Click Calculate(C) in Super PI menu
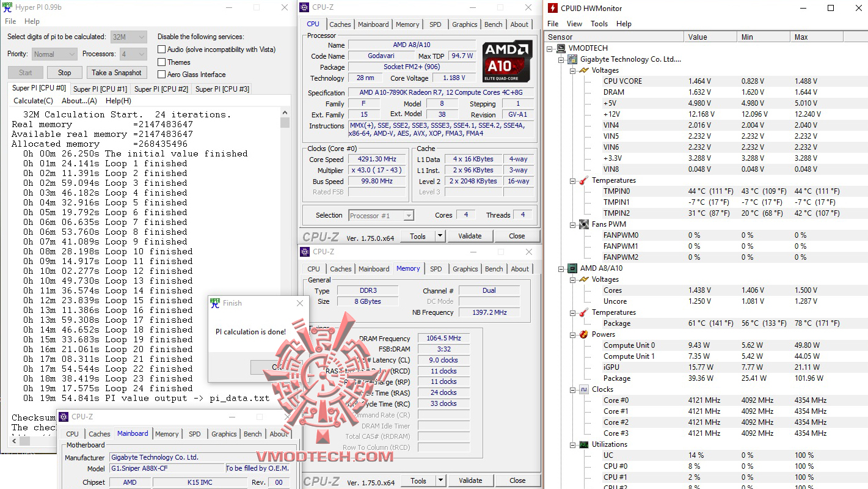 point(33,101)
